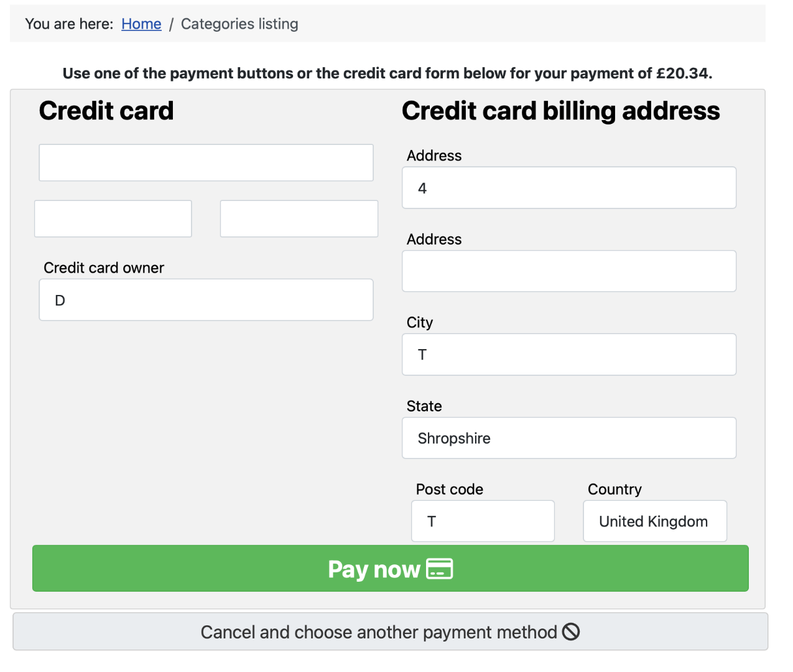Image resolution: width=793 pixels, height=672 pixels.
Task: Open the Home breadcrumb link
Action: (x=141, y=24)
